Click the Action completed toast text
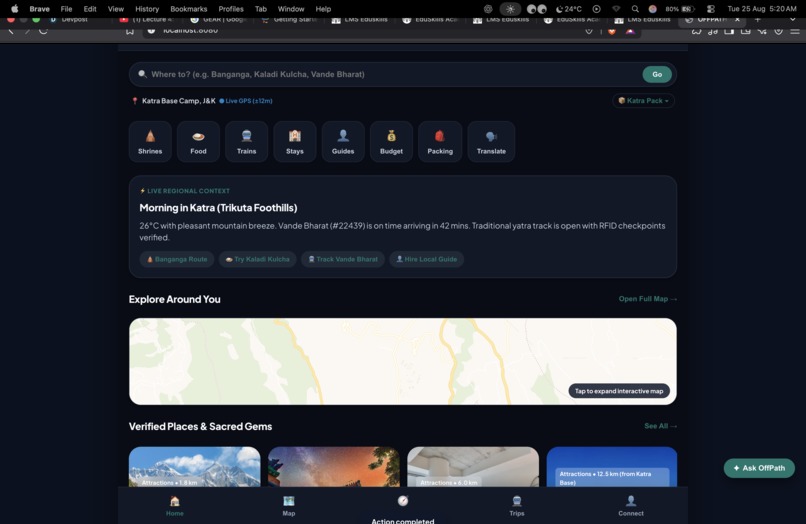 pos(403,520)
